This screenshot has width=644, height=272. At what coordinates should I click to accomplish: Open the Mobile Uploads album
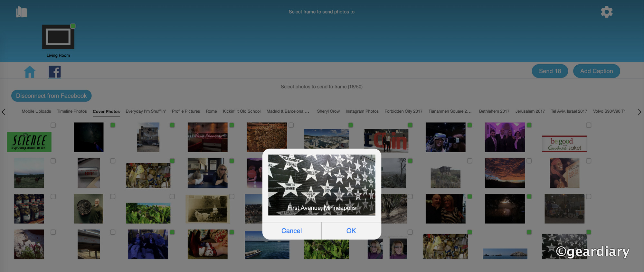(36, 111)
